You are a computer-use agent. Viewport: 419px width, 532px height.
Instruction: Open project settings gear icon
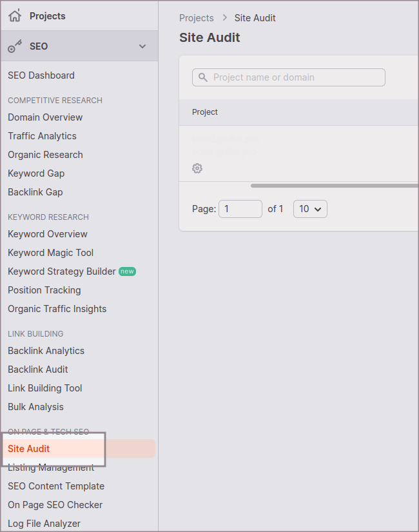click(x=197, y=168)
